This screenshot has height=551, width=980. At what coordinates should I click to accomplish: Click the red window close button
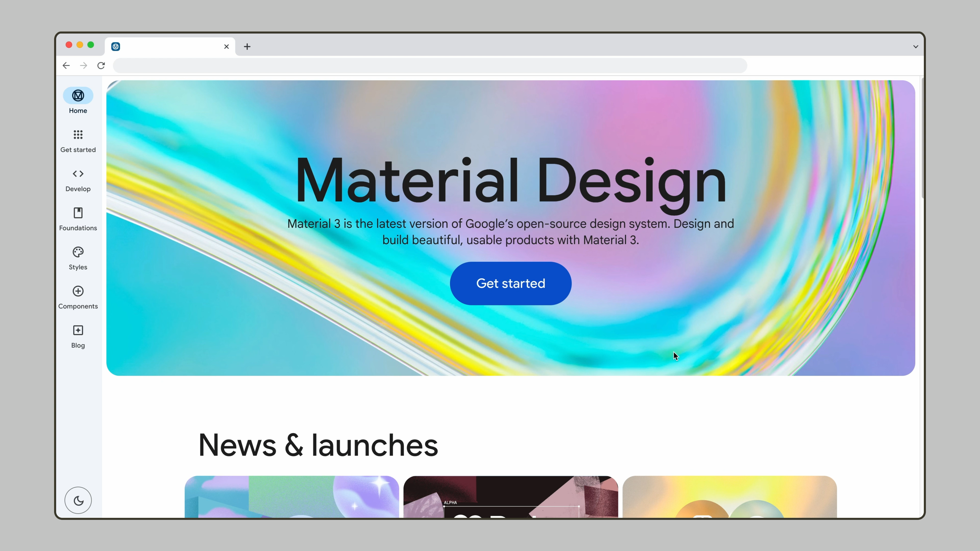69,45
